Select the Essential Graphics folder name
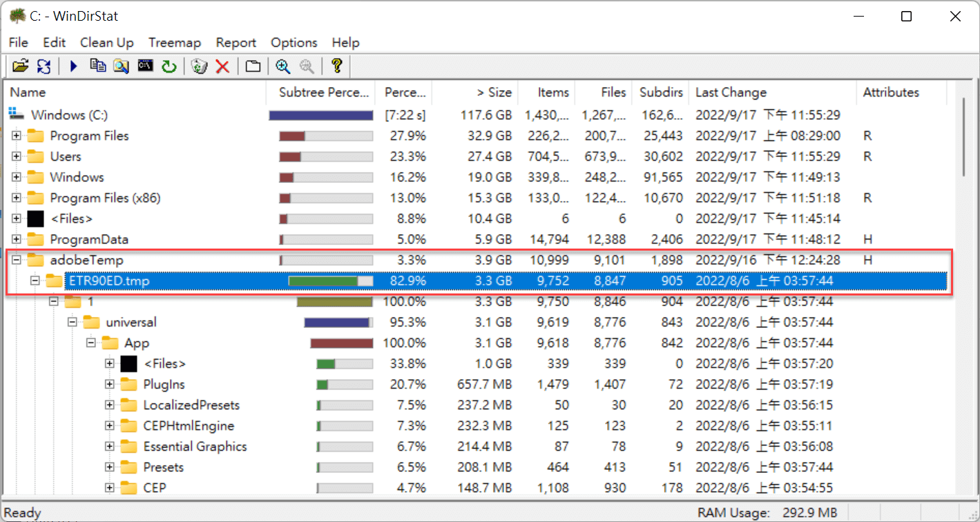 click(195, 447)
